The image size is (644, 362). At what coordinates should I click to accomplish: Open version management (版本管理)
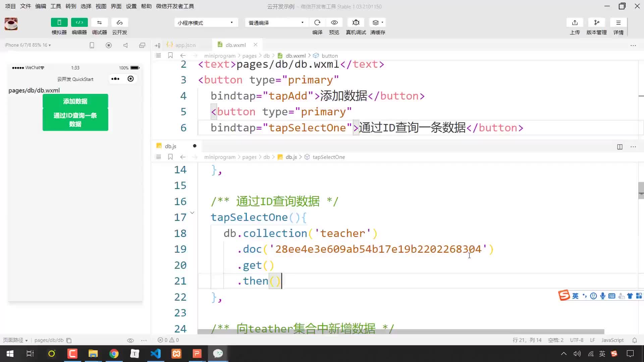(596, 22)
